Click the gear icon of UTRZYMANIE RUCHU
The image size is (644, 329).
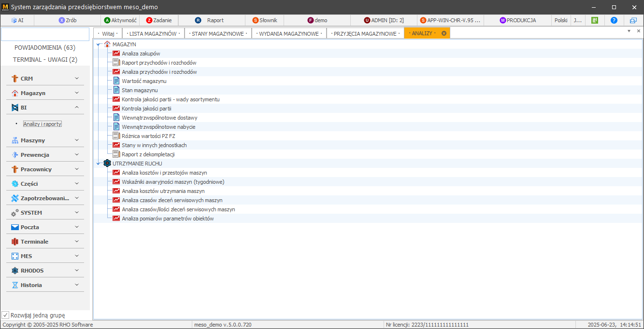[x=107, y=164]
